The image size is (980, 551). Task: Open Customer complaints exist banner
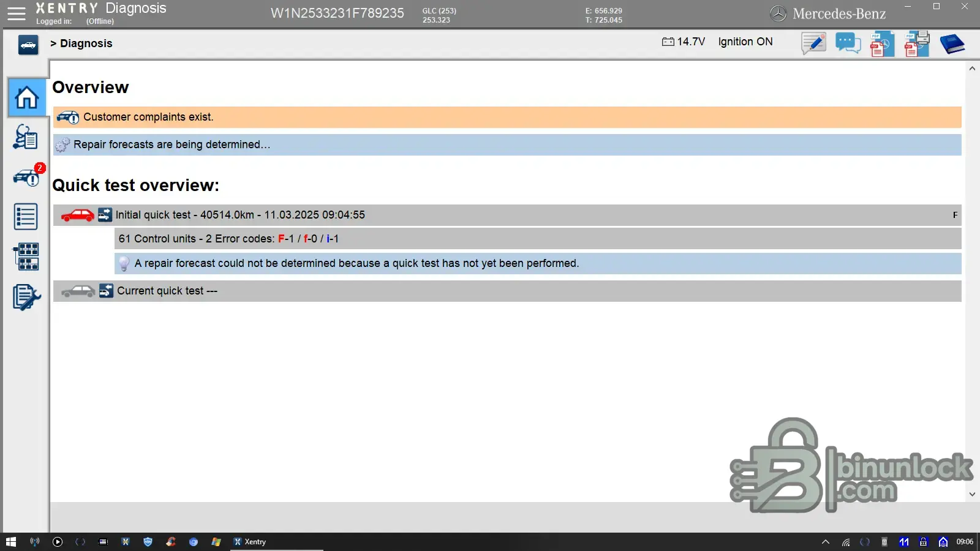click(x=507, y=117)
